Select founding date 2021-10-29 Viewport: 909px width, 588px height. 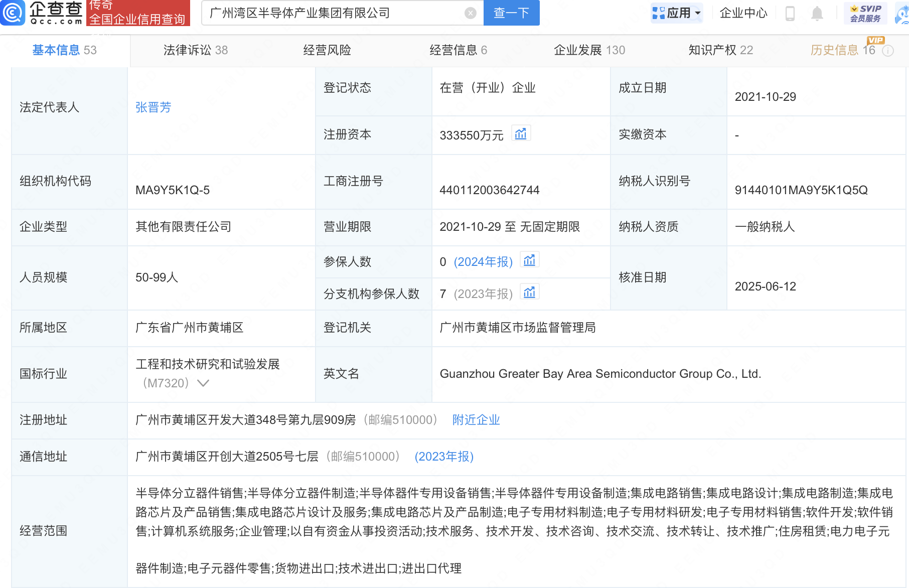766,97
